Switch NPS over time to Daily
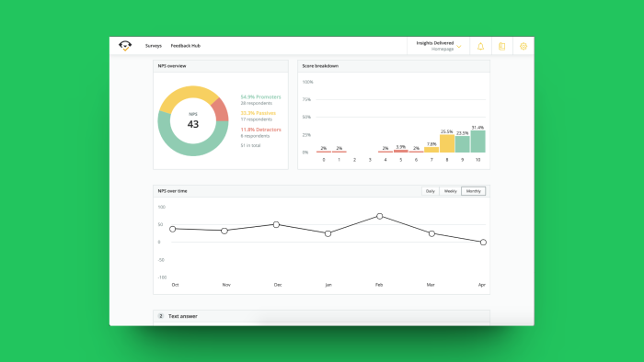The width and height of the screenshot is (644, 362). 431,191
